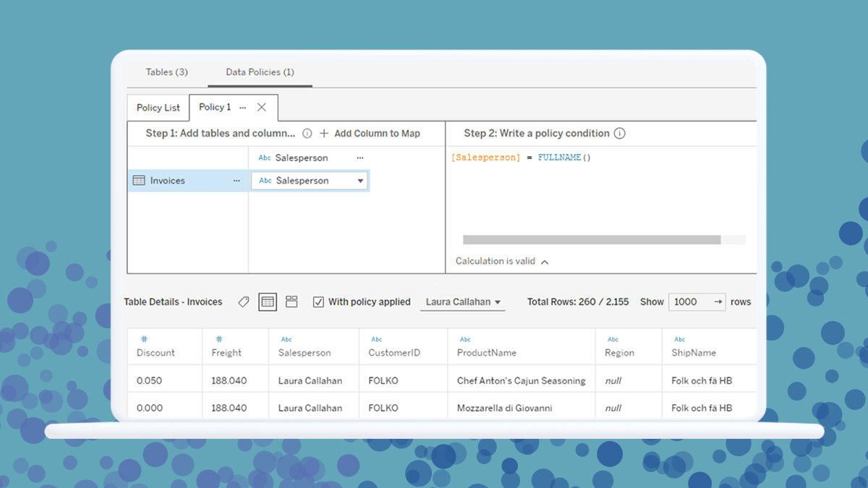Click Add Column to Map
The image size is (868, 488).
370,134
